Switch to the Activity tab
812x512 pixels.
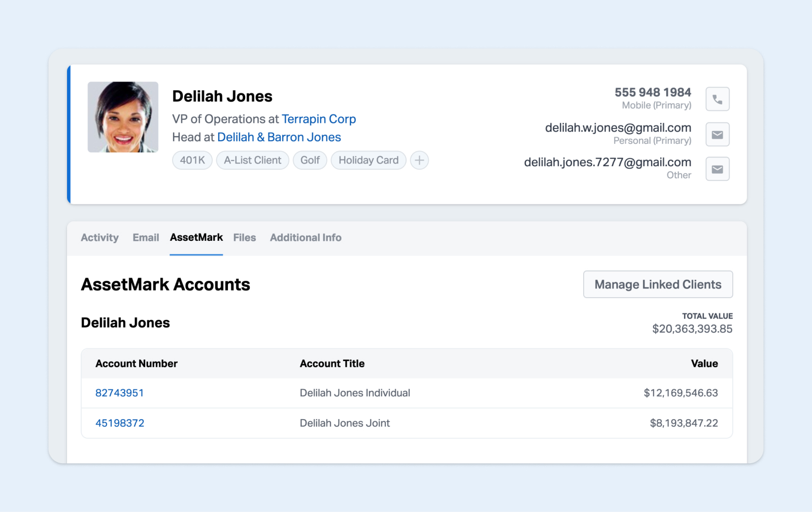point(99,238)
